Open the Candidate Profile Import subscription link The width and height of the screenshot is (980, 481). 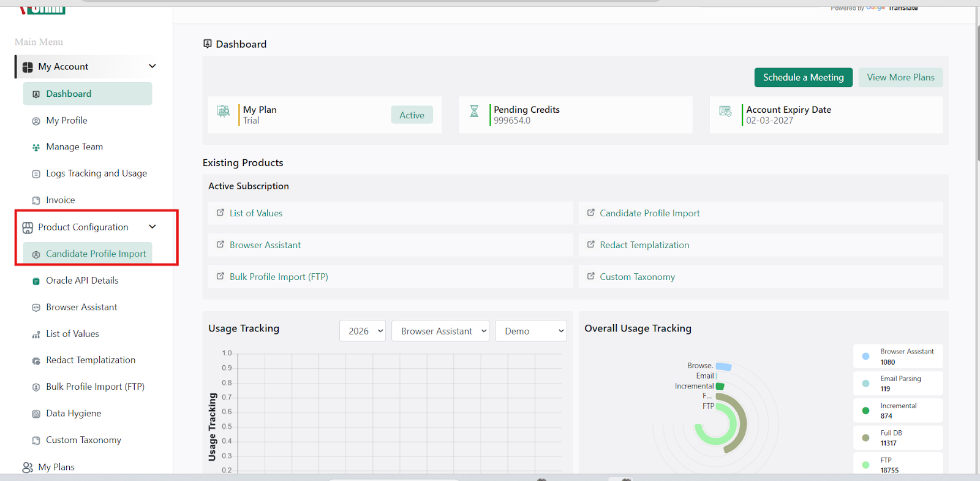point(649,213)
